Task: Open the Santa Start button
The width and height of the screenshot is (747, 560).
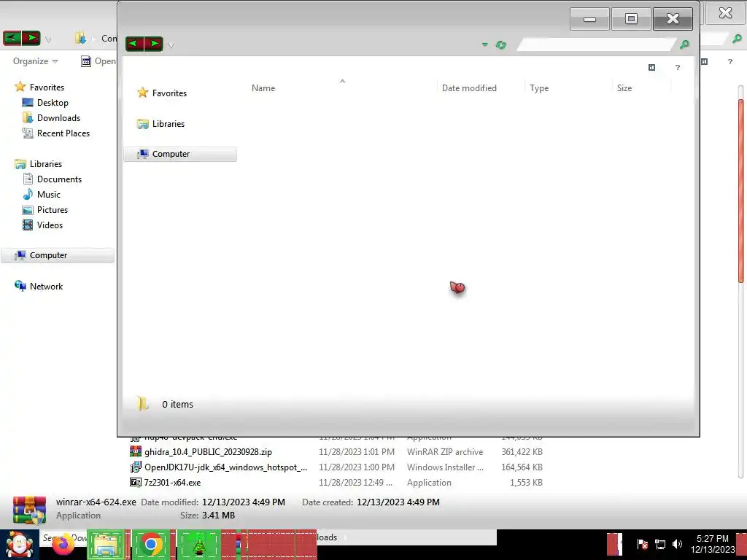Action: click(x=19, y=545)
